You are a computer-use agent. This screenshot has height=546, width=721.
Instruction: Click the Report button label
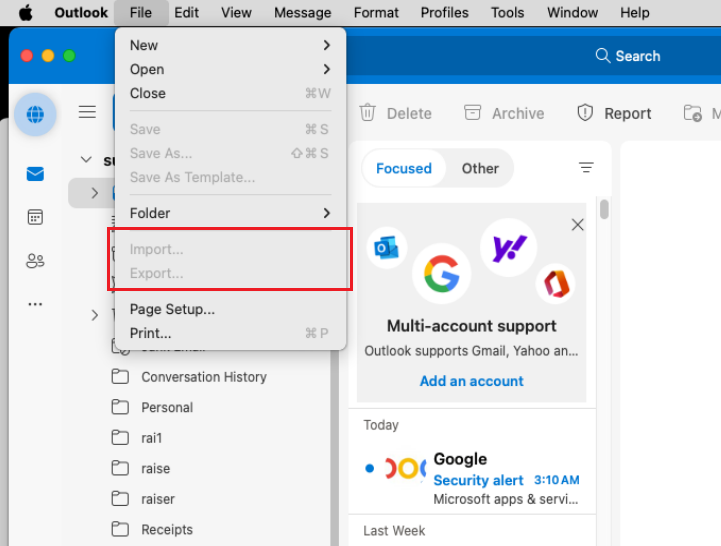pos(627,113)
